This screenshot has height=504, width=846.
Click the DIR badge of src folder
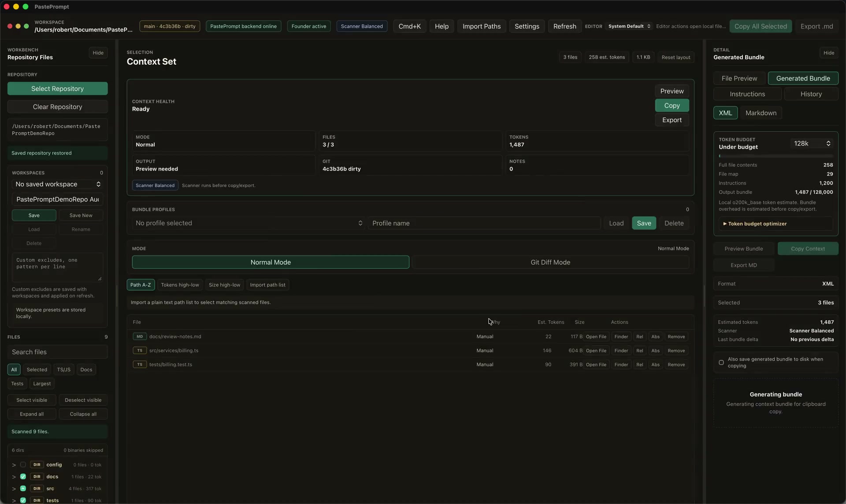pyautogui.click(x=37, y=489)
